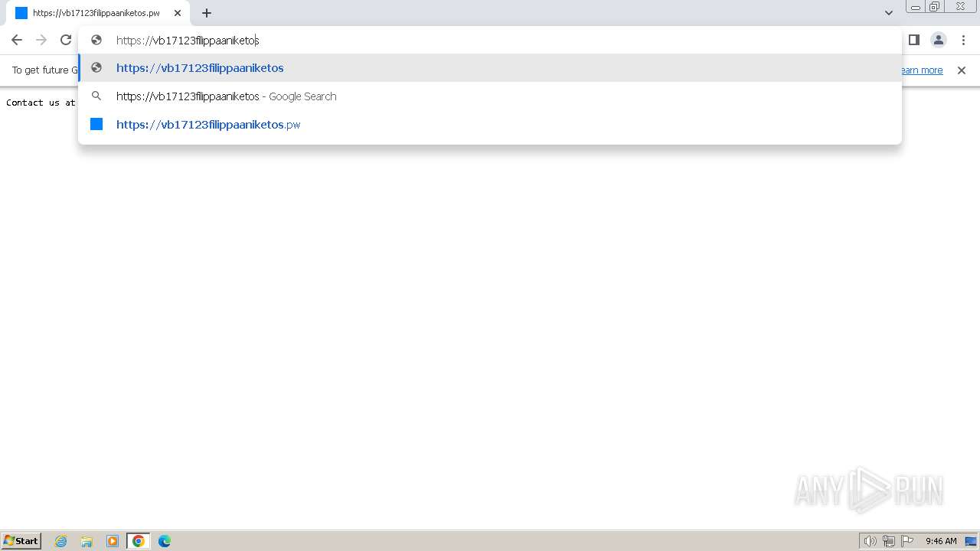Dismiss the infobar with its X button

[962, 70]
